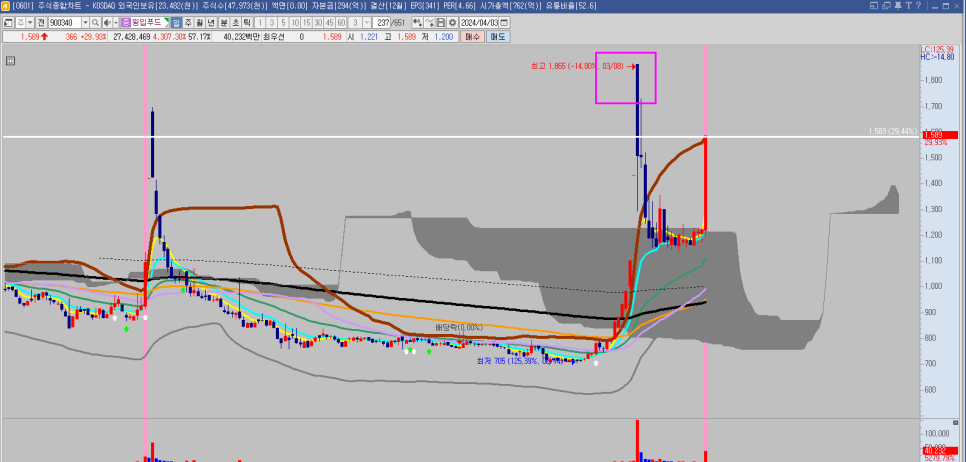Click the speaker sound icon in toolbar
Image resolution: width=966 pixels, height=462 pixels.
[106, 22]
